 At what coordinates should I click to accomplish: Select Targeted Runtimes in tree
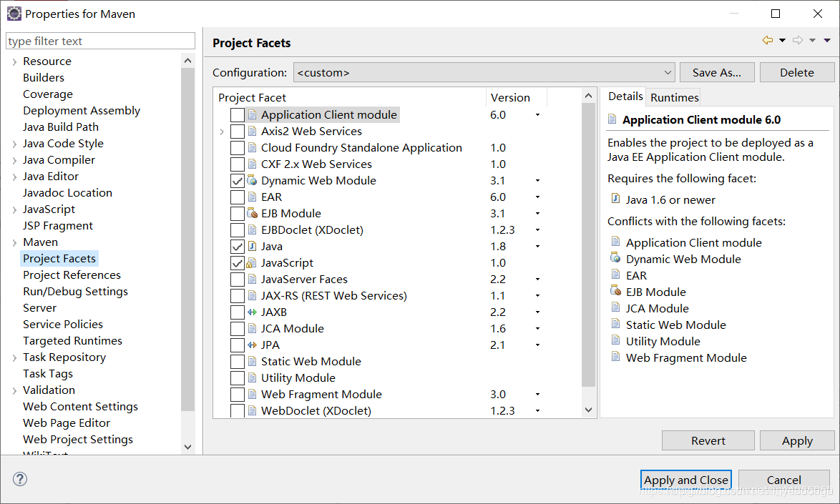click(x=72, y=340)
